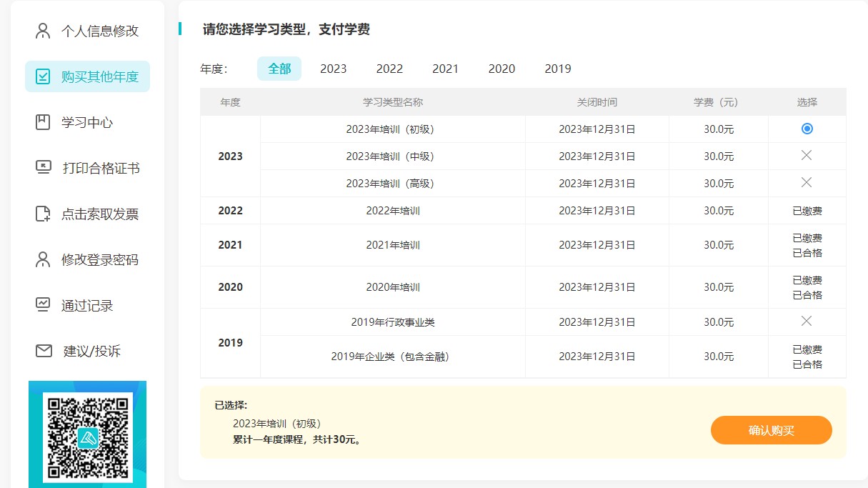Show only 2019 courses
Screen dimensions: 868x488
[557, 69]
